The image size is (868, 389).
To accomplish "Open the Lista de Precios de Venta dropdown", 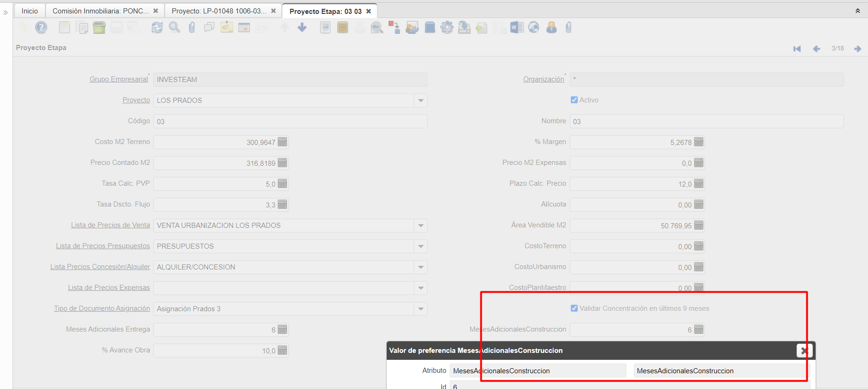I will (421, 226).
